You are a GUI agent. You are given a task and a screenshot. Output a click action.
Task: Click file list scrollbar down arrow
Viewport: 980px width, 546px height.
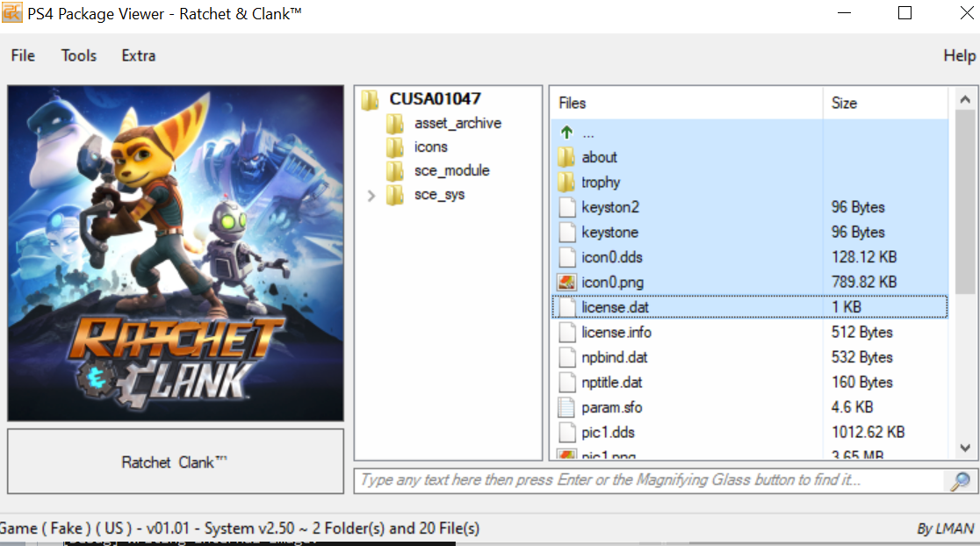pos(965,448)
